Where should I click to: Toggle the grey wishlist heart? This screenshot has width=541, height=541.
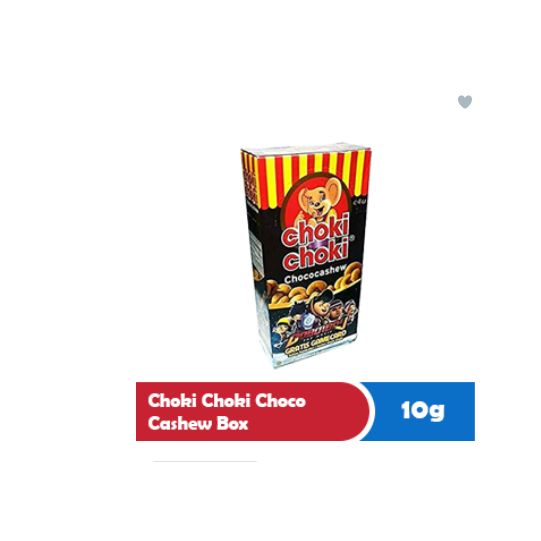(464, 102)
